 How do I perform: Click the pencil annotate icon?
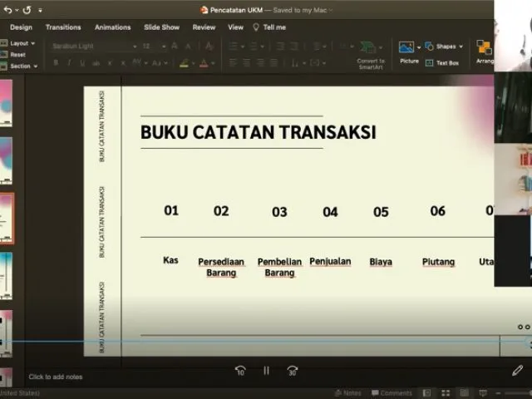point(518,371)
